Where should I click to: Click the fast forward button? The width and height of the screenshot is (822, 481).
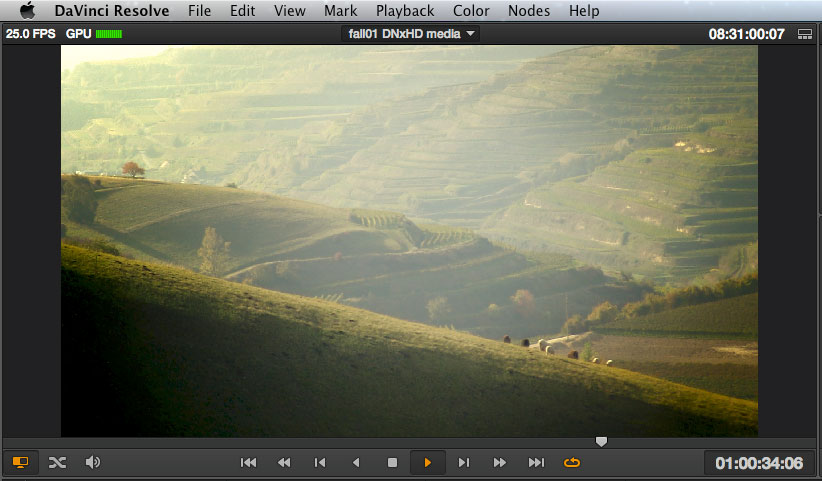tap(500, 462)
